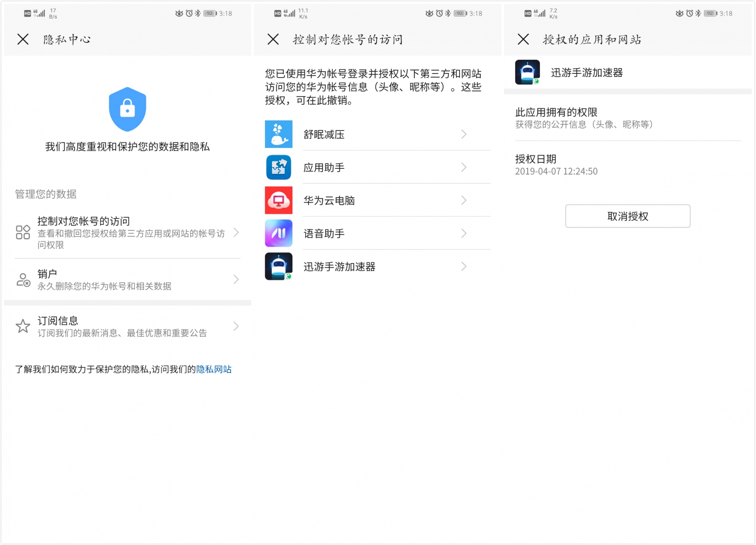This screenshot has height=545, width=756.
Task: Select the 语音助手 list entry text
Action: pos(324,234)
